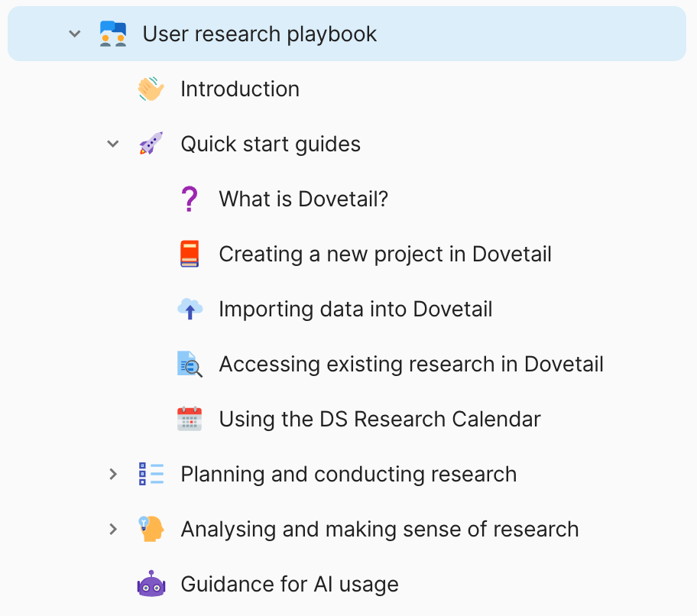Click the head with lightbulb icon
697x616 pixels.
click(151, 530)
